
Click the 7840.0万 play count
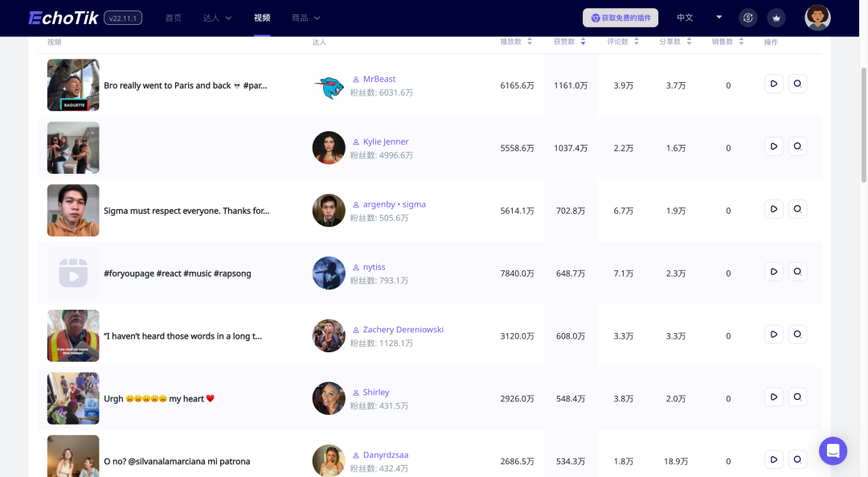pos(517,273)
